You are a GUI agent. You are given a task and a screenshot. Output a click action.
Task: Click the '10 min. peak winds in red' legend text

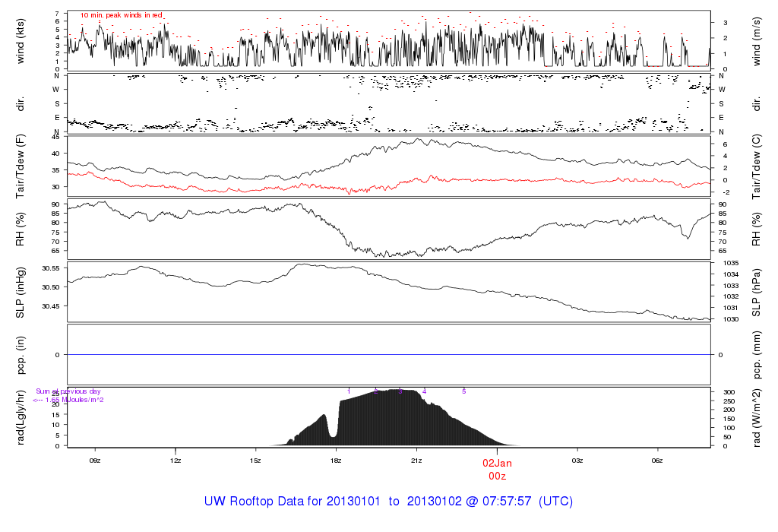122,15
